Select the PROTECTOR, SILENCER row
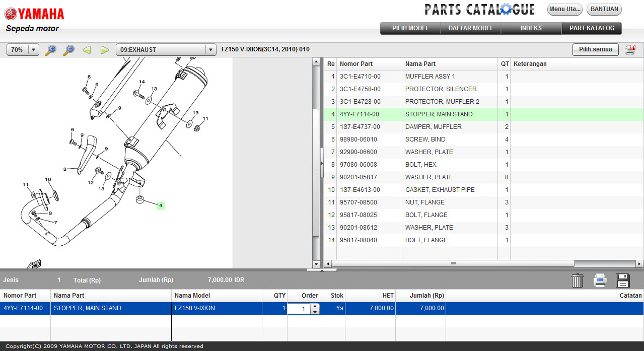This screenshot has width=644, height=351. pos(483,89)
